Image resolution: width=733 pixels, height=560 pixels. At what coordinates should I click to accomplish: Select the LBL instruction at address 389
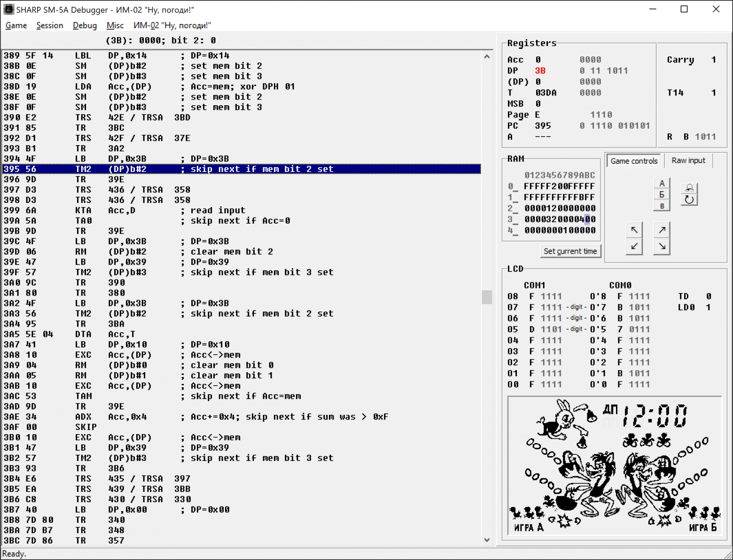coord(242,55)
